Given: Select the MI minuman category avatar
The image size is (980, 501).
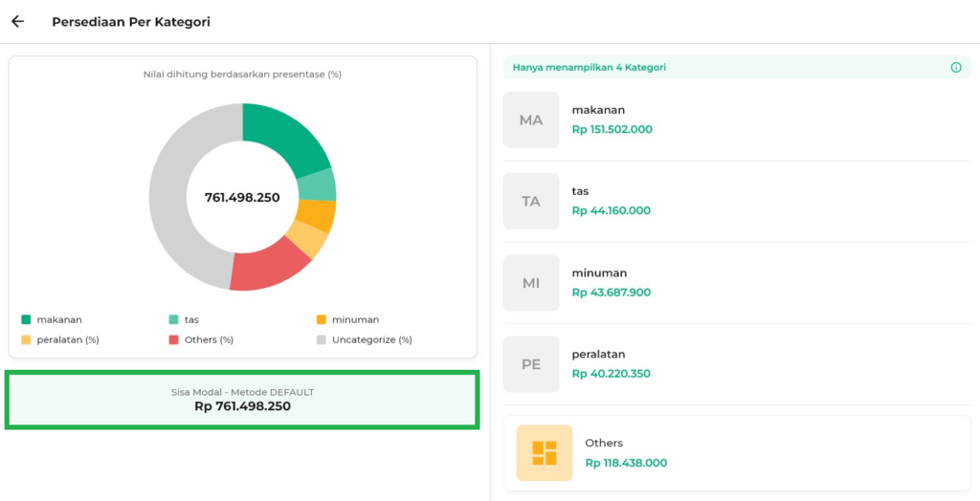Looking at the screenshot, I should tap(531, 283).
